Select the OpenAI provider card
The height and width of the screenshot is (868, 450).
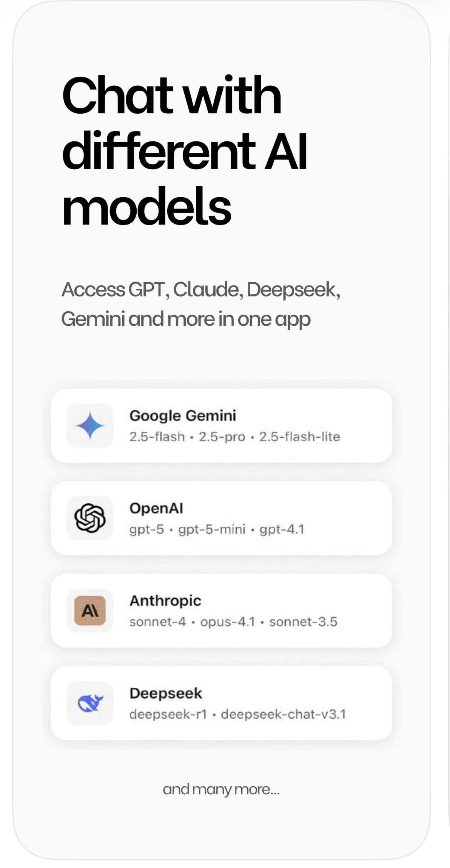(222, 518)
